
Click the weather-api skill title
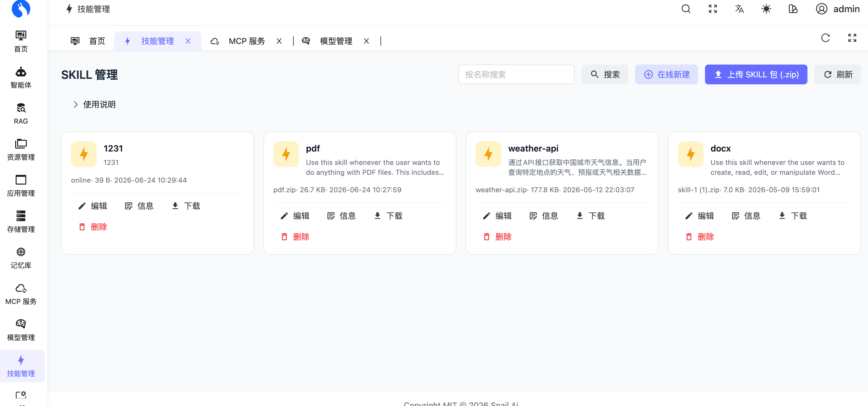pos(533,148)
